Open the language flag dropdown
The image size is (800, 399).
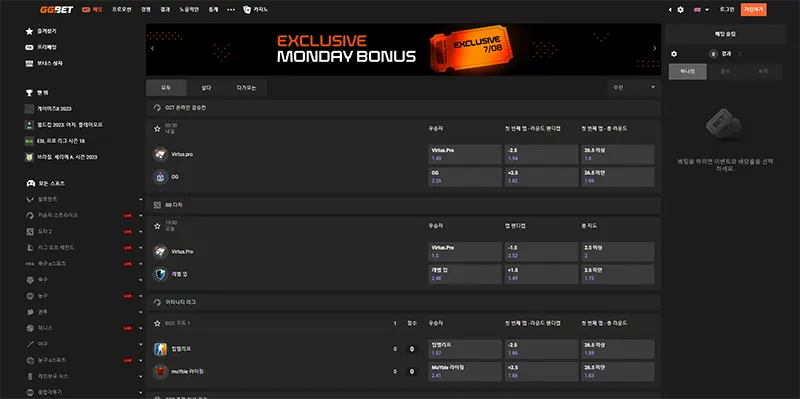click(701, 10)
